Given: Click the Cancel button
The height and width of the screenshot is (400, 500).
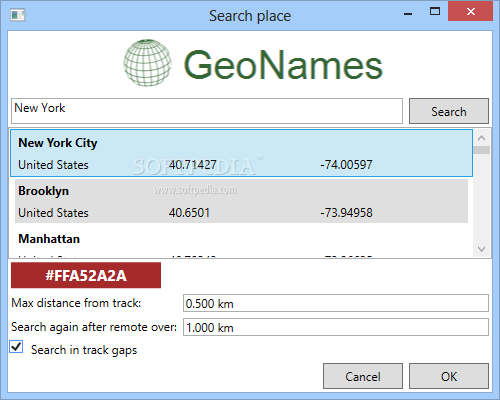Looking at the screenshot, I should tap(363, 376).
